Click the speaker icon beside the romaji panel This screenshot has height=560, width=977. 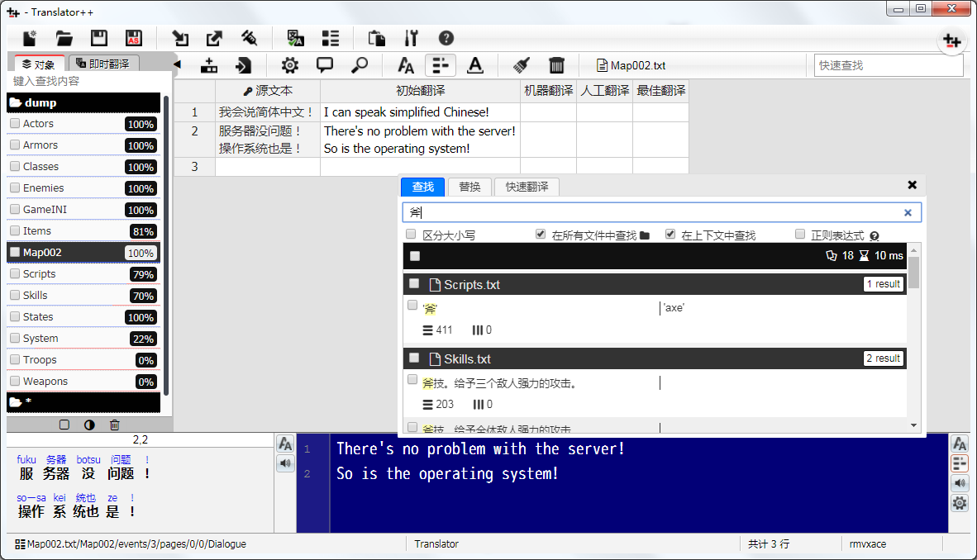(x=285, y=463)
